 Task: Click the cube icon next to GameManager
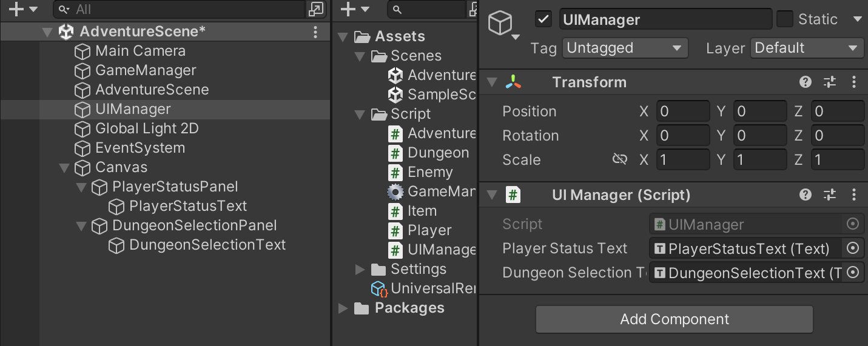coord(82,71)
